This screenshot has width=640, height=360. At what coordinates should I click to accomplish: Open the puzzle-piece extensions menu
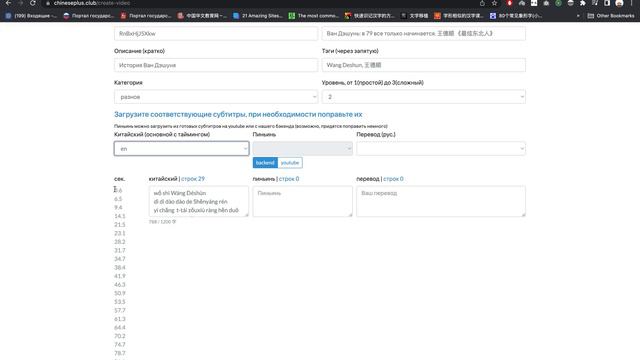tap(582, 3)
